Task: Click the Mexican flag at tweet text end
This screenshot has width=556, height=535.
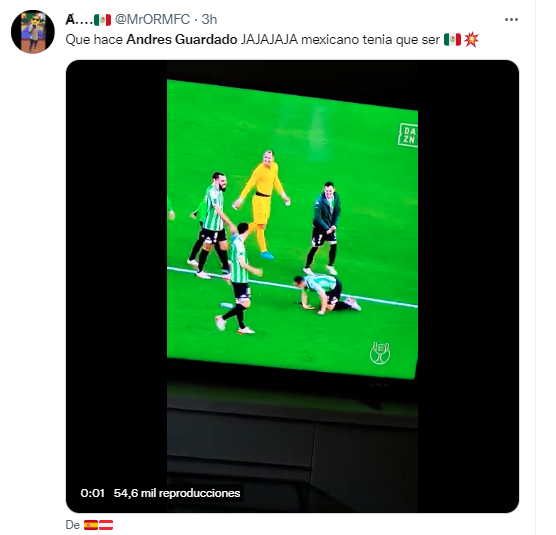Action: click(452, 39)
